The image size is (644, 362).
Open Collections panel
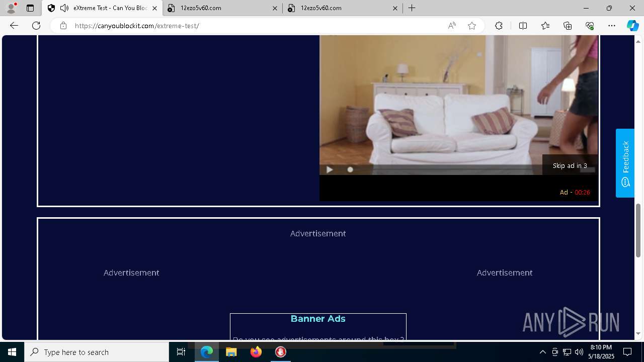tap(568, 26)
